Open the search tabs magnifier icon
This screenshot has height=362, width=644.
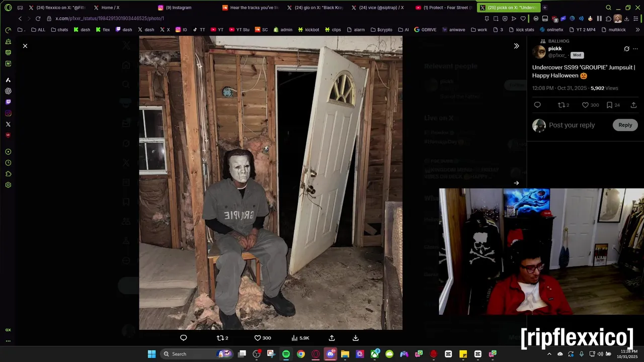(x=608, y=8)
